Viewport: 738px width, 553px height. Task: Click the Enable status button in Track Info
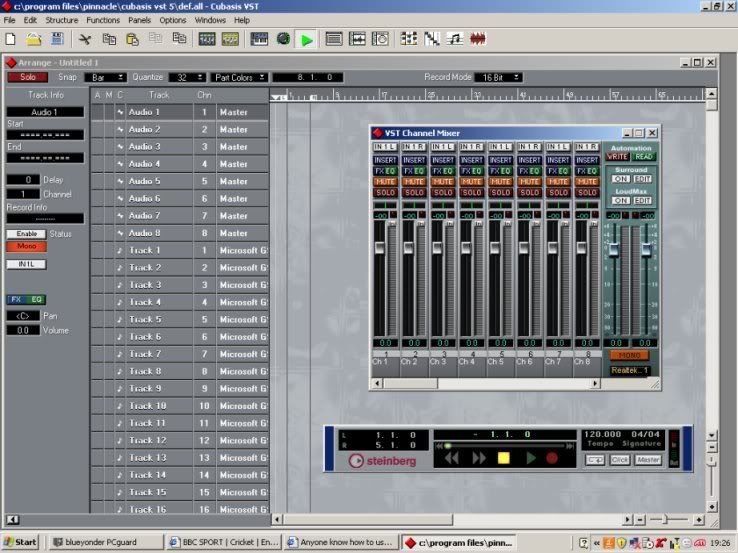[x=26, y=234]
